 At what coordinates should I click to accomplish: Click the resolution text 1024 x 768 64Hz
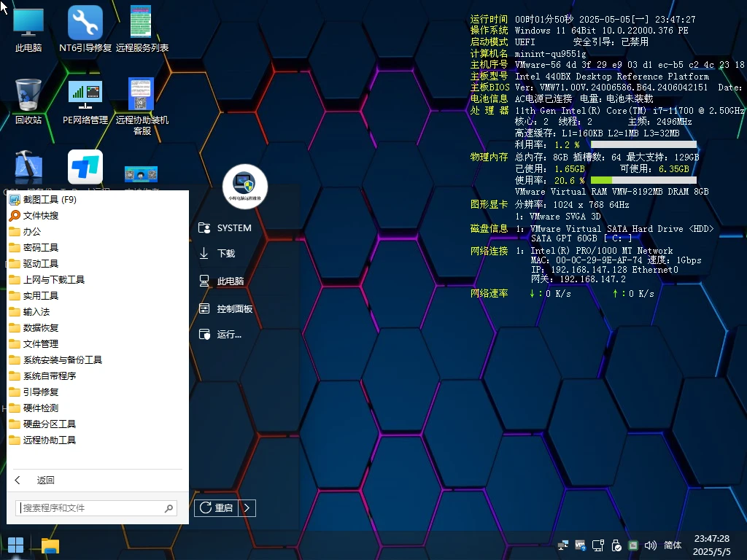pyautogui.click(x=591, y=205)
